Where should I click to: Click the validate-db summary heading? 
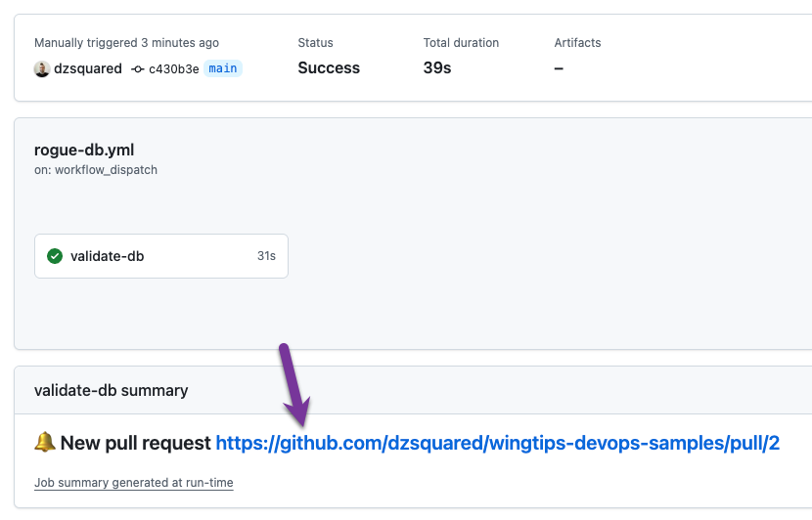click(x=111, y=390)
